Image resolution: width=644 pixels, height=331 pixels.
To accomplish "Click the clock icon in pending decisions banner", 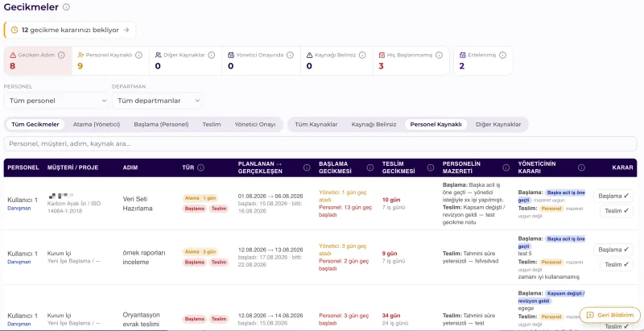I will coord(14,30).
